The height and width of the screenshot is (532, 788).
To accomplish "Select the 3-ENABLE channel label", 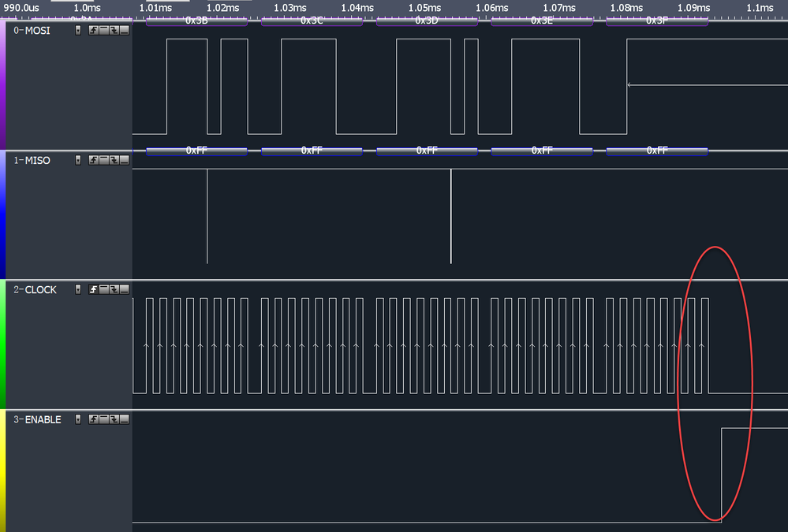I will tap(37, 419).
